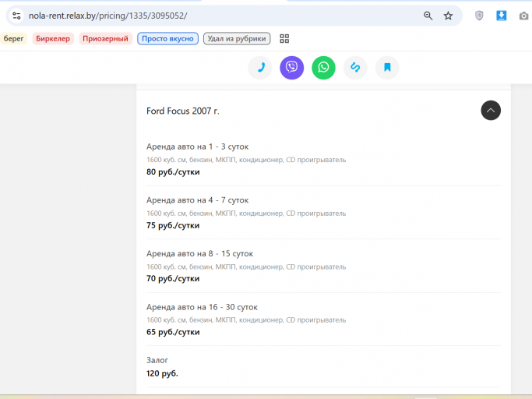Open the bookmark tiles grid icon
Image resolution: width=532 pixels, height=399 pixels.
tap(284, 39)
